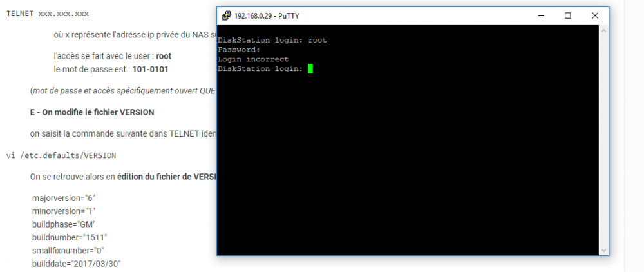Viewport: 644px width, 272px height.
Task: Click heading 'E - On modifie le fichier VERSION'
Action: click(92, 112)
